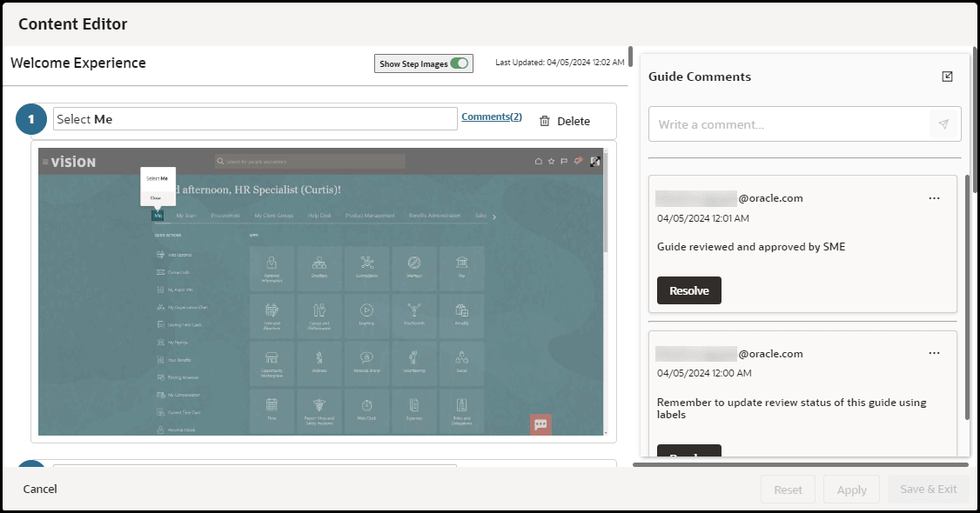Click the Journeys app tile icon
980x513 pixels.
tap(414, 263)
